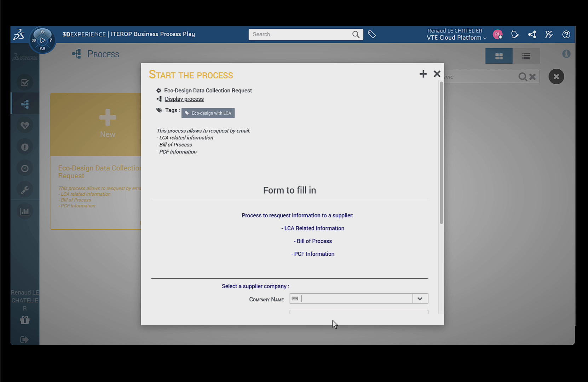Switch to list view
The height and width of the screenshot is (382, 588).
click(526, 56)
